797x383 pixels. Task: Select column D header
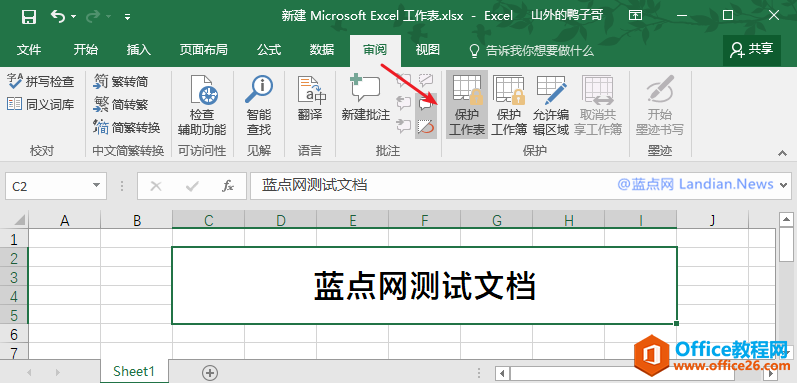pyautogui.click(x=281, y=220)
